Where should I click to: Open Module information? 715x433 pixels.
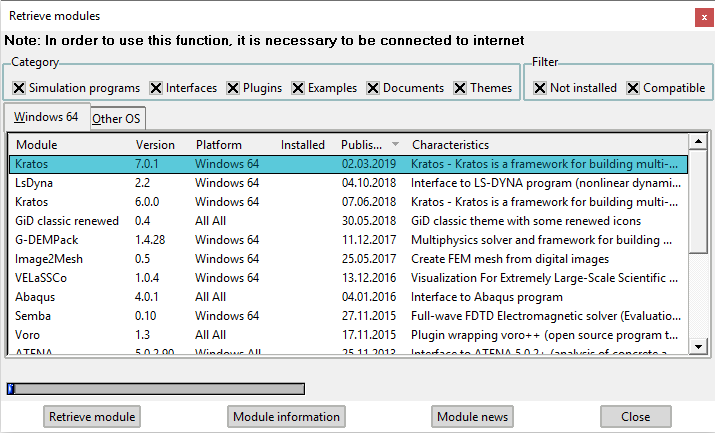[286, 417]
